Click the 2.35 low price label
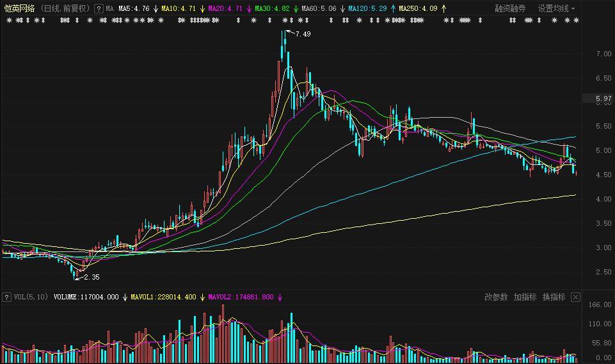This screenshot has height=364, width=615. (92, 277)
